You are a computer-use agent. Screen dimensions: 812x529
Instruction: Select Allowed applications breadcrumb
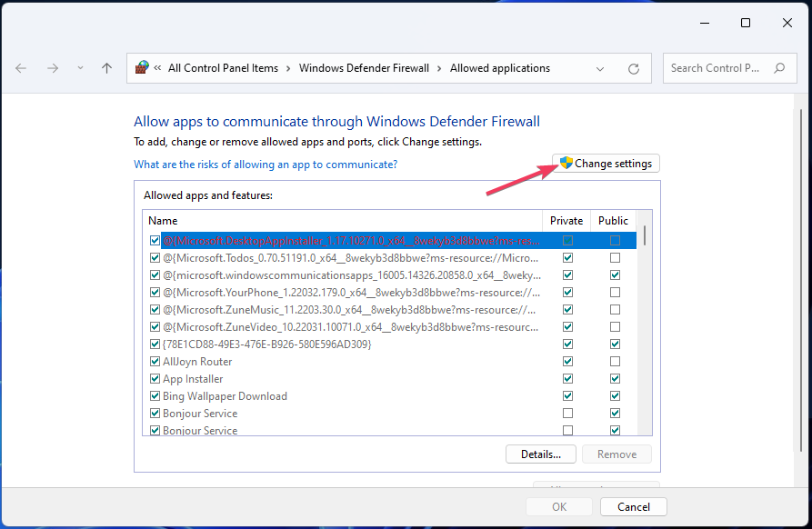500,68
